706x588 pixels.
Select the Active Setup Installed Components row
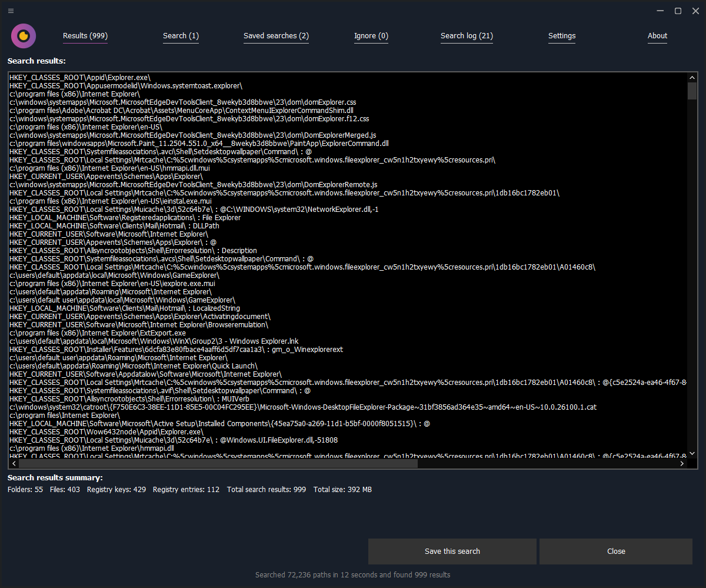[x=348, y=424]
